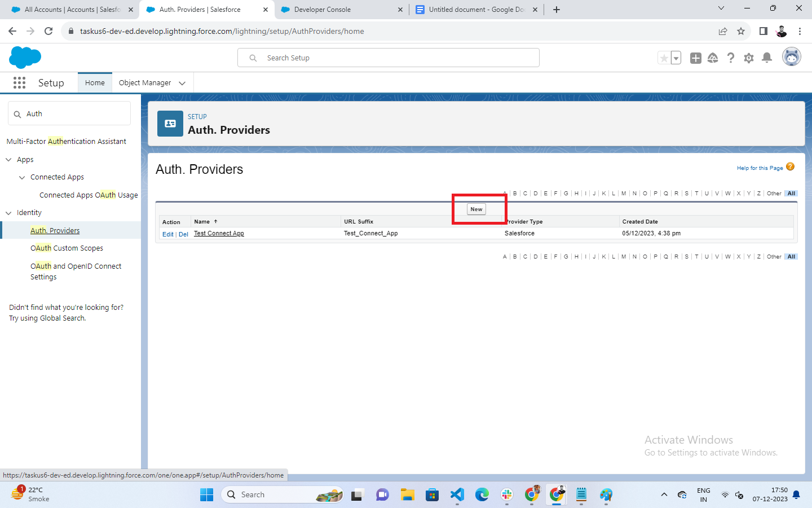Open File Explorer from taskbar
The width and height of the screenshot is (812, 508).
[x=408, y=495]
